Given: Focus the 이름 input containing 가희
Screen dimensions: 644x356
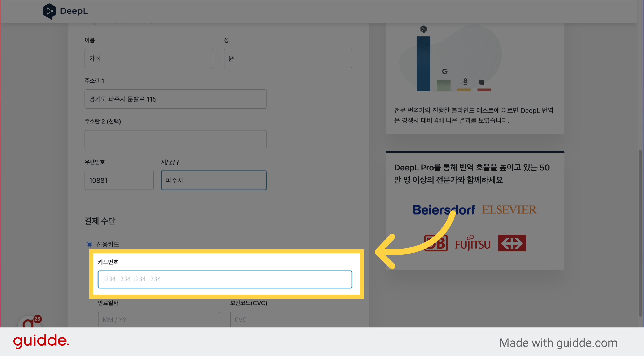Looking at the screenshot, I should [x=149, y=58].
